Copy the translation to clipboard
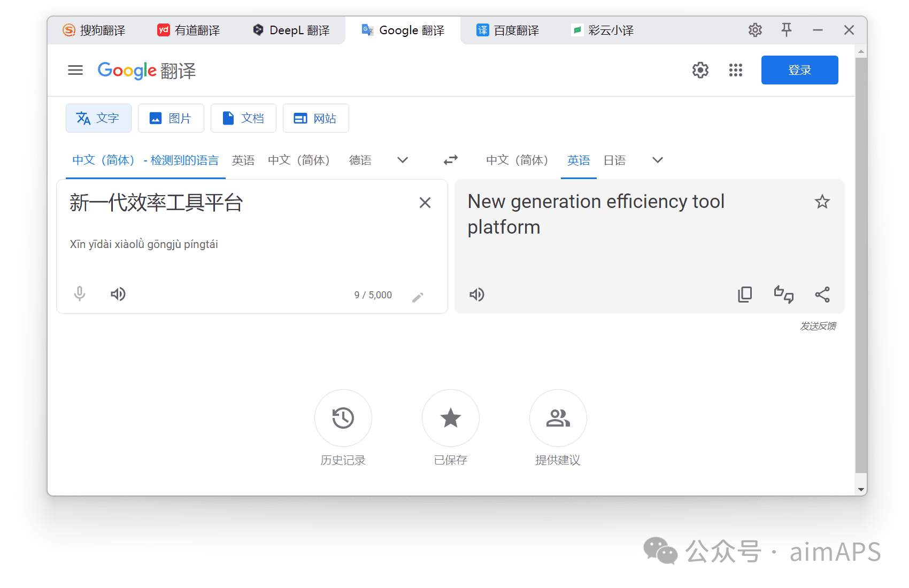909x588 pixels. coord(744,295)
